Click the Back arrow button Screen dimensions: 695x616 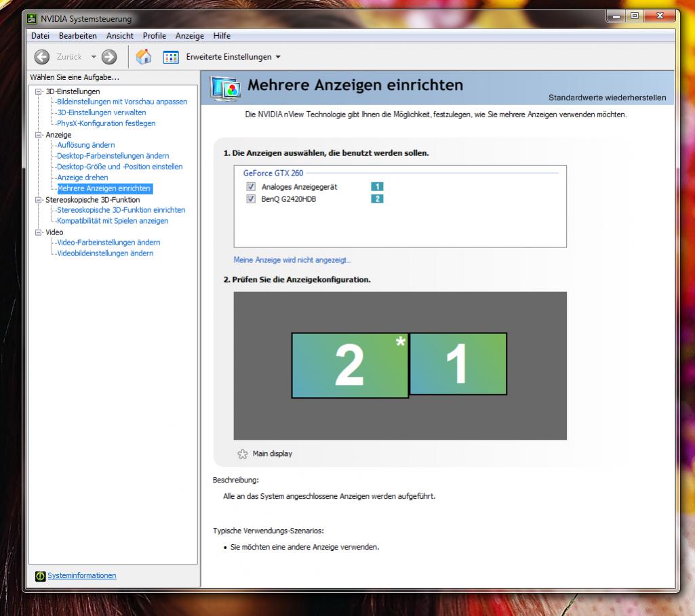click(42, 57)
